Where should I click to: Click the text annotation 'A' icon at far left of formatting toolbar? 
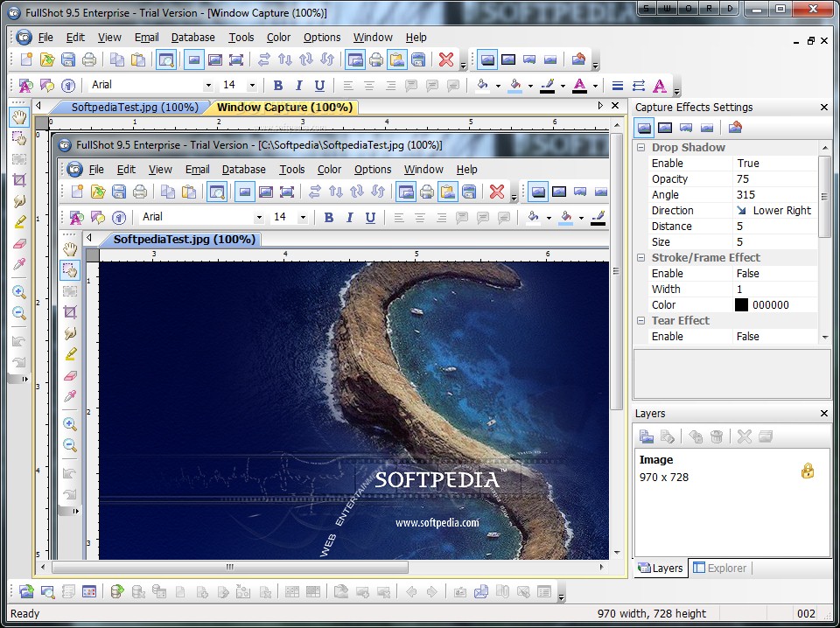coord(25,85)
